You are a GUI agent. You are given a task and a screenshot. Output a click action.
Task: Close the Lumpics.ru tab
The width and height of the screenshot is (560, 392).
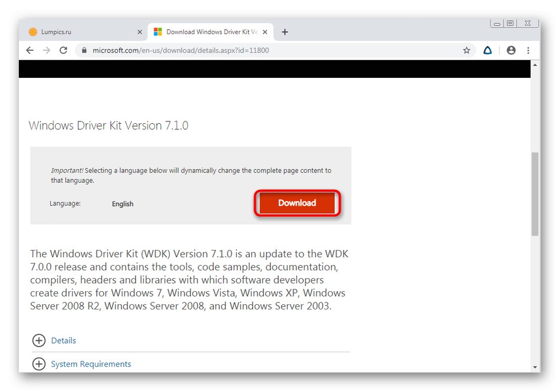click(x=140, y=31)
